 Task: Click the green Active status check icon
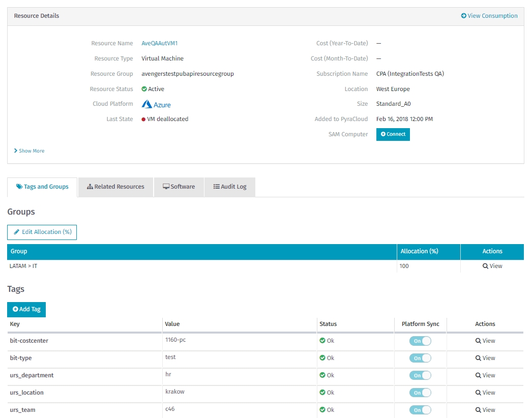click(144, 89)
